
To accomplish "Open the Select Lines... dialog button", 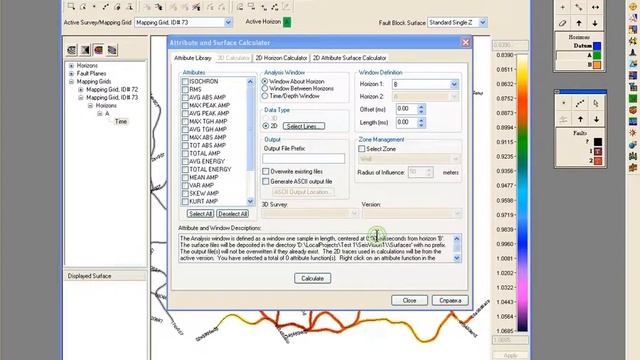I will [x=304, y=126].
